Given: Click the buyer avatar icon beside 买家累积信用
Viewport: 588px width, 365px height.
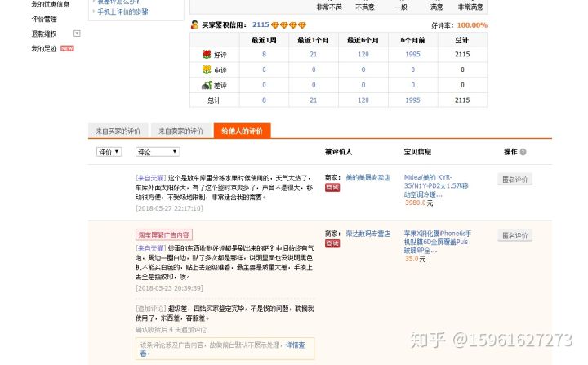Looking at the screenshot, I should click(194, 25).
